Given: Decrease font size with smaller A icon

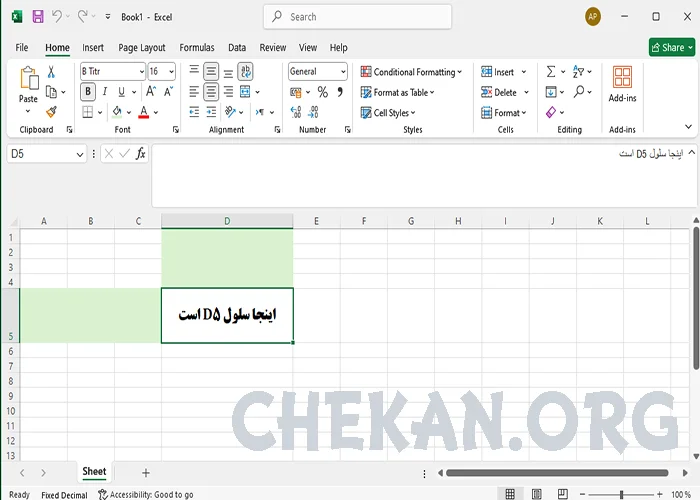Looking at the screenshot, I should pos(168,92).
